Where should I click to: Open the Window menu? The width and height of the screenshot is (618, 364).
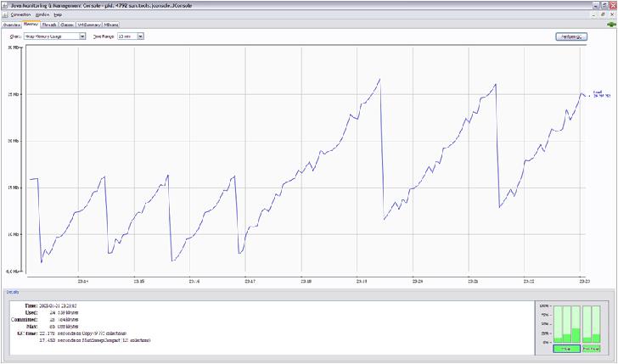(42, 14)
